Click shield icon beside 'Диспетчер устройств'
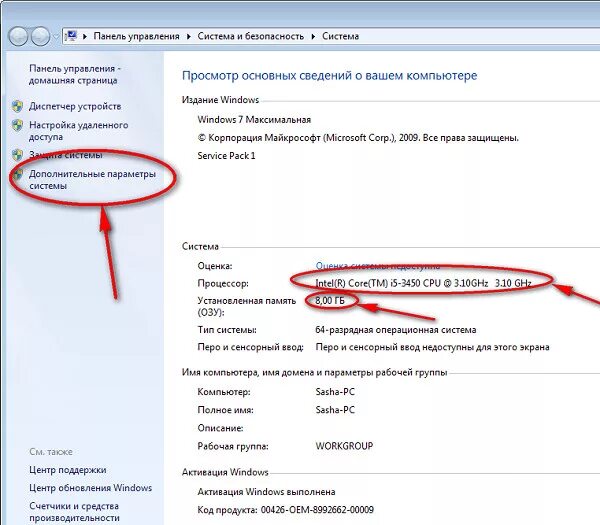Screen dimensions: 600x525 17,106
